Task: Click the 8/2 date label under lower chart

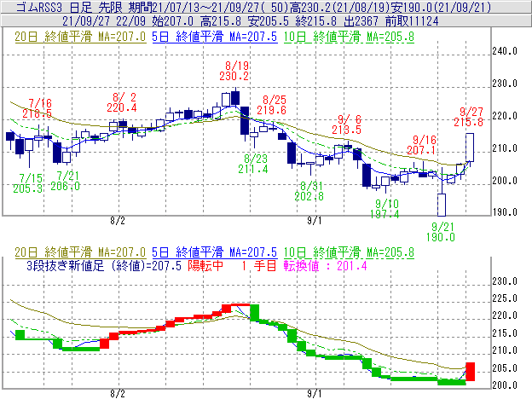Action: pyautogui.click(x=118, y=394)
